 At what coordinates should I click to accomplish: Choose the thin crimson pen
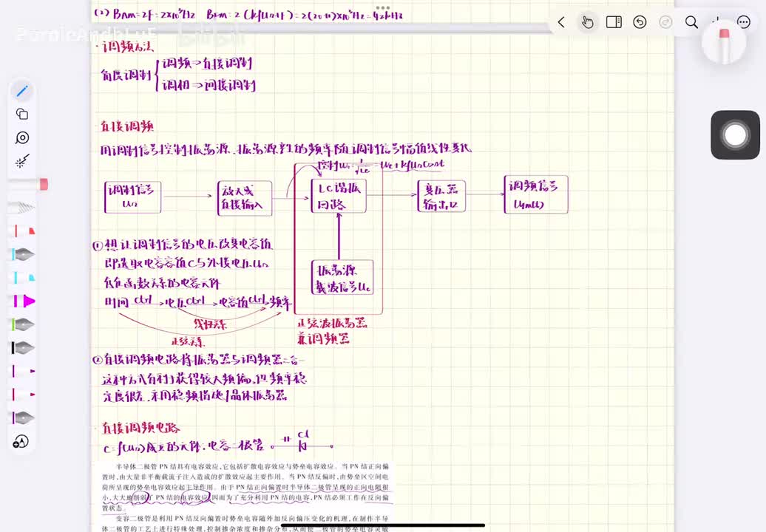(x=23, y=395)
